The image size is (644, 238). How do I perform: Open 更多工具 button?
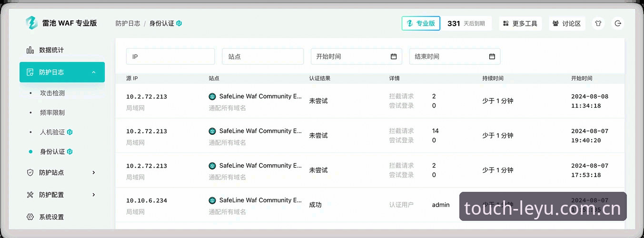520,23
